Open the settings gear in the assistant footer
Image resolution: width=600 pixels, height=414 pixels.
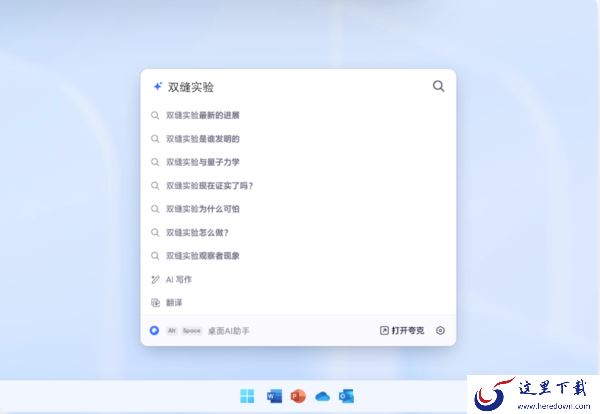tap(440, 331)
